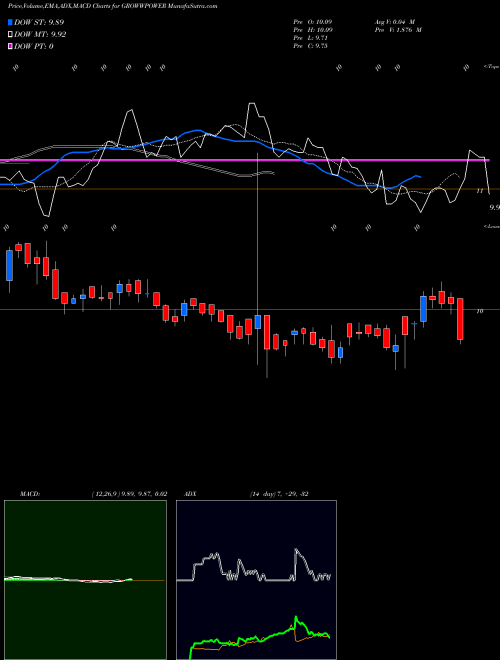The height and width of the screenshot is (660, 500).
Task: Click the white DOW MT legend swatch
Action: tap(11, 35)
